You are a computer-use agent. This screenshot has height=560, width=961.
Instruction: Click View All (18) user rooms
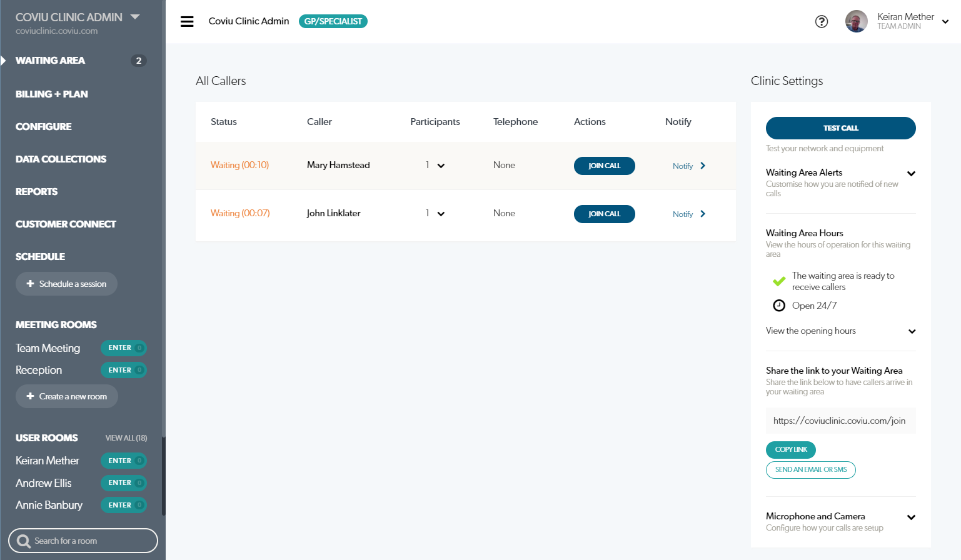pyautogui.click(x=126, y=438)
